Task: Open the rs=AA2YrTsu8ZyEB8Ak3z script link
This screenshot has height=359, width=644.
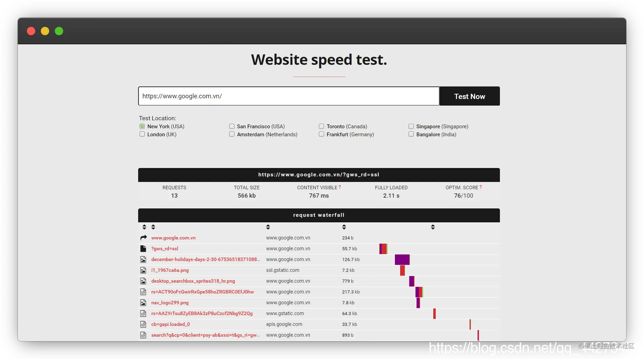Action: [x=202, y=313]
